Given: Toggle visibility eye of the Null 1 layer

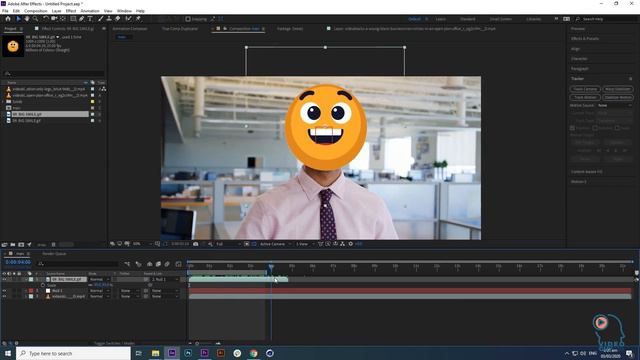Looking at the screenshot, I should [x=4, y=291].
